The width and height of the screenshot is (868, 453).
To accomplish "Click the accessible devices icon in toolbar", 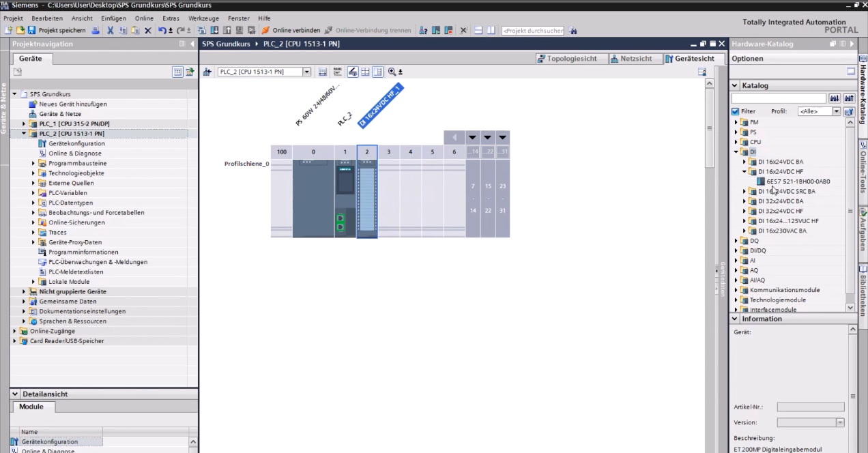I will [424, 31].
